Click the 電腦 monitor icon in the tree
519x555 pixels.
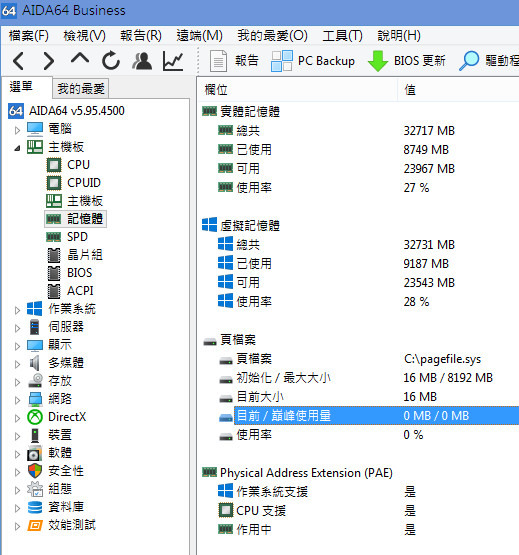(x=35, y=129)
